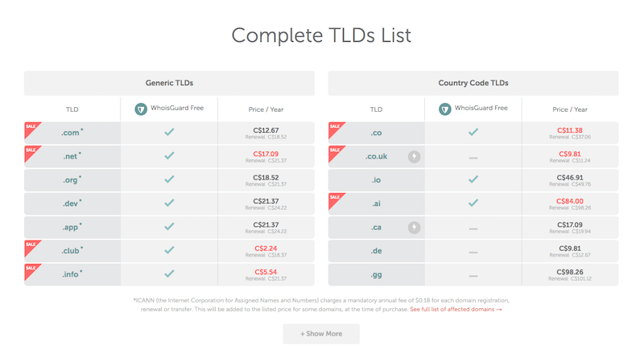
Task: Open See full list of affected domains link
Action: pyautogui.click(x=456, y=309)
